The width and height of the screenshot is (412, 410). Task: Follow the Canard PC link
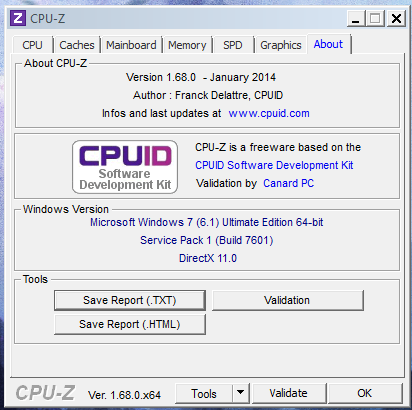point(288,183)
